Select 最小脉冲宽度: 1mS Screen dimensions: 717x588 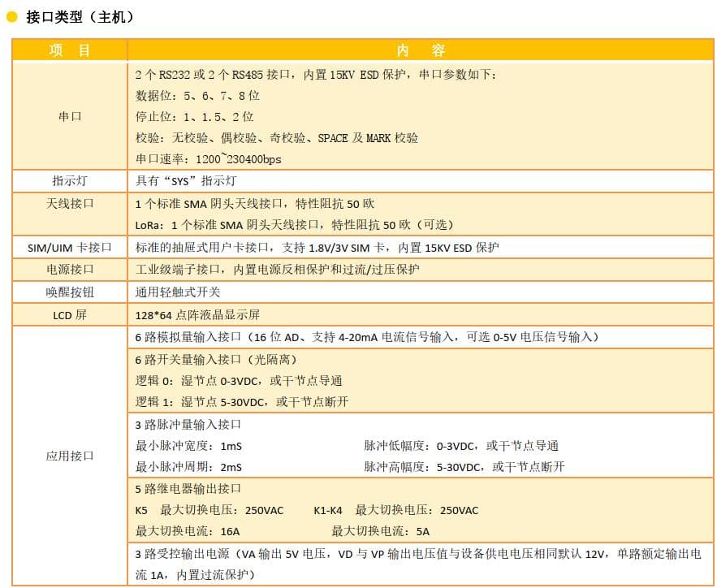[188, 445]
